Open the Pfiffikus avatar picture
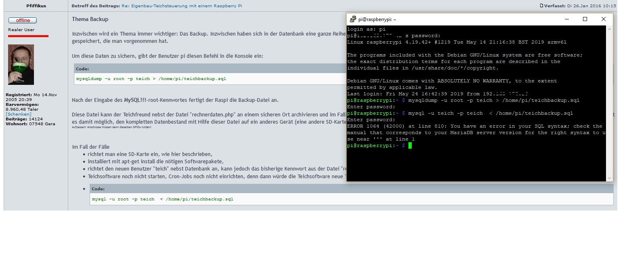This screenshot has width=644, height=280. tap(21, 65)
